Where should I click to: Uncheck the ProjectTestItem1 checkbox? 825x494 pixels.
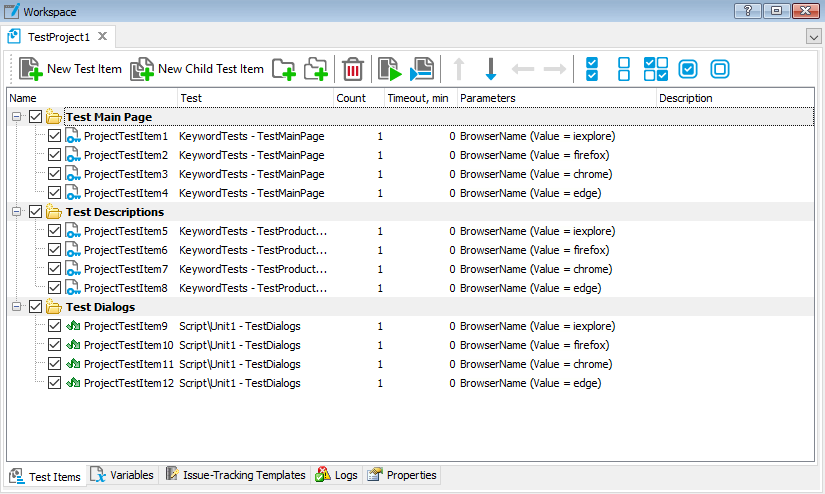click(x=55, y=136)
